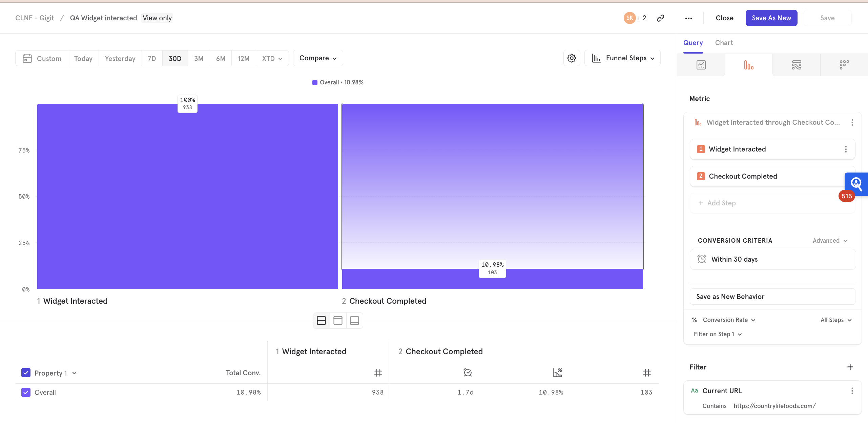This screenshot has width=868, height=423.
Task: Edit the Contains URL filter value
Action: click(774, 406)
